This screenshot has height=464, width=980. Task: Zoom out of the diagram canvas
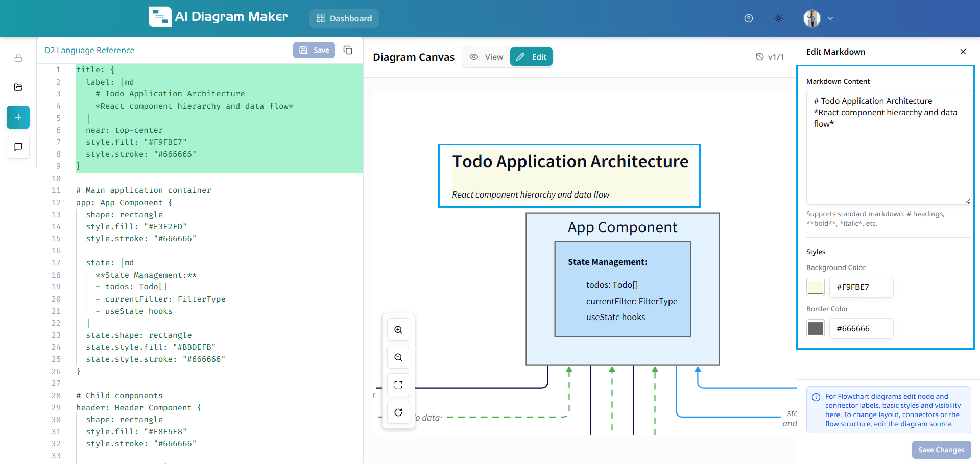(x=398, y=357)
